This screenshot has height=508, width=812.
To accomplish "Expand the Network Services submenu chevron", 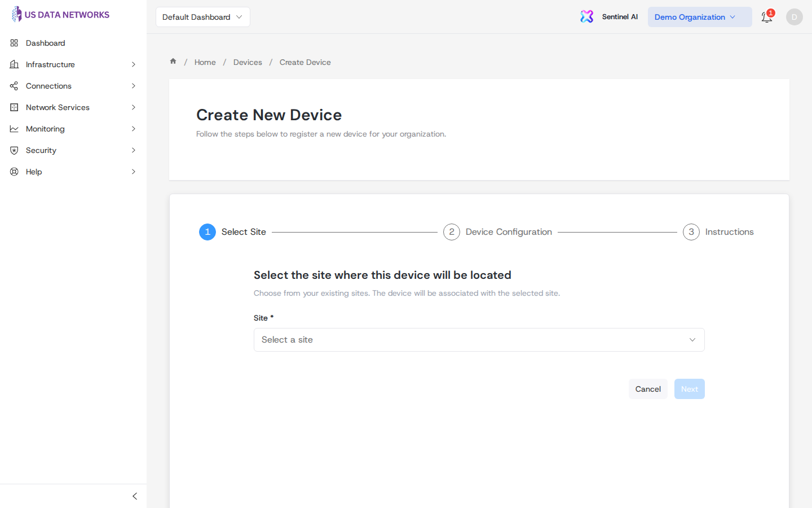I will click(134, 107).
